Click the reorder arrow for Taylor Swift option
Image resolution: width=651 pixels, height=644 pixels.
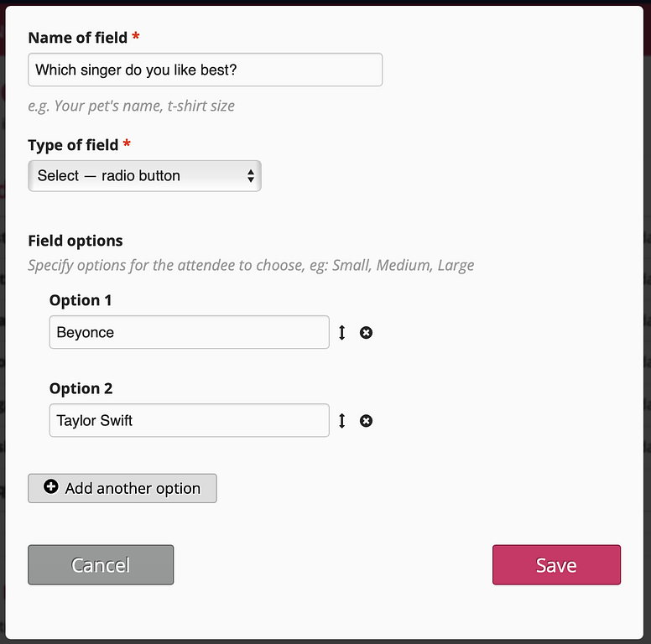pos(342,421)
